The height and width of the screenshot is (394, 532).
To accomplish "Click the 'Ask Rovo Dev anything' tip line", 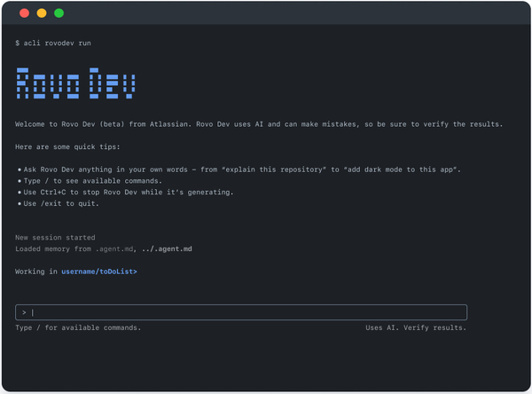I will click(239, 169).
